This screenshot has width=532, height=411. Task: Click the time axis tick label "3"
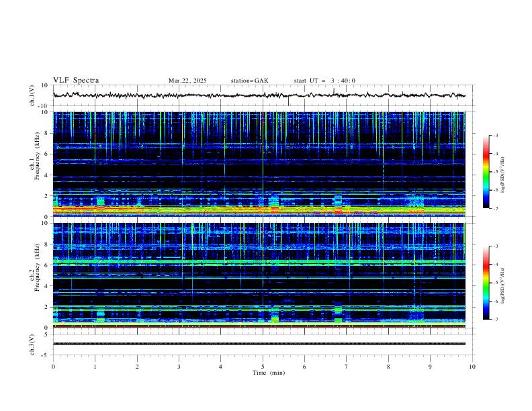(179, 367)
